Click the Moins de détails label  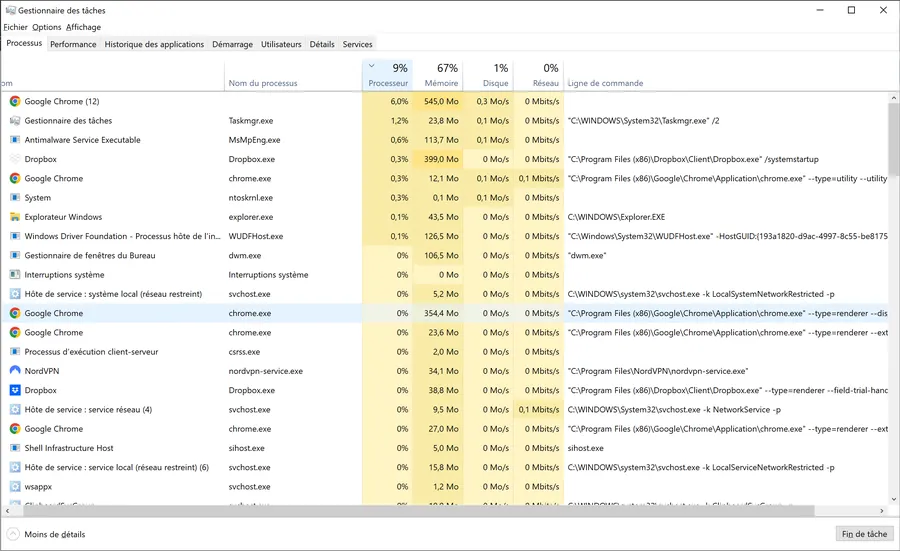pos(55,534)
